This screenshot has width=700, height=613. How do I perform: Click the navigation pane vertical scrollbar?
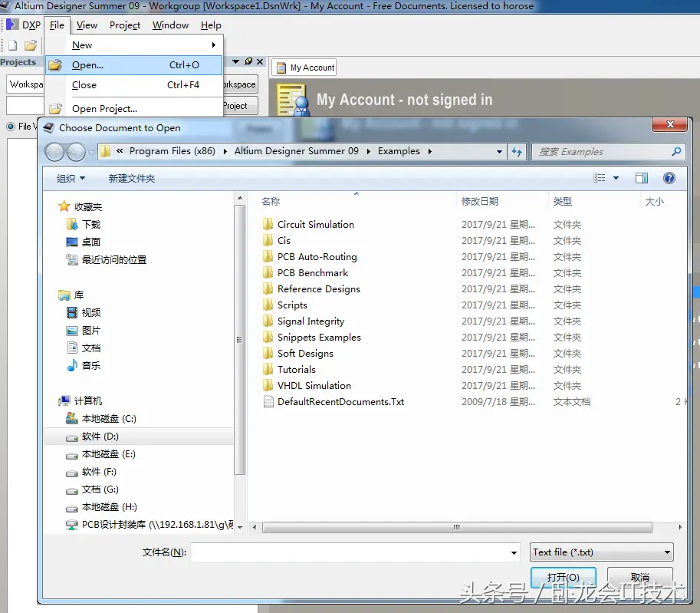coord(240,340)
